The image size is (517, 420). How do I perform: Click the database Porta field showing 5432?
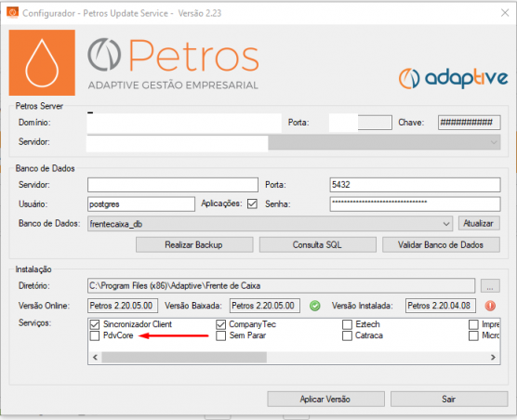pyautogui.click(x=415, y=185)
